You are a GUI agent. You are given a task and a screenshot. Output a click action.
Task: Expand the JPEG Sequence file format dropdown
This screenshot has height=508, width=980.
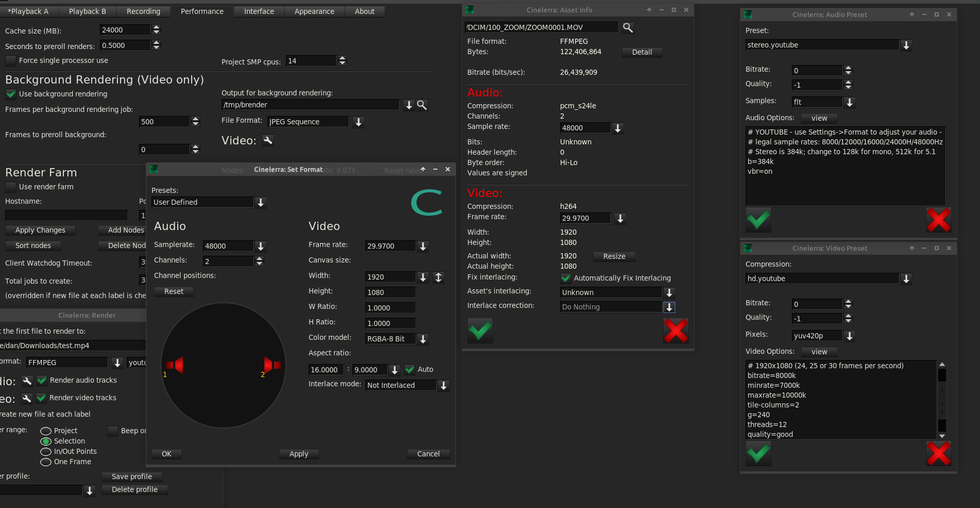click(359, 122)
